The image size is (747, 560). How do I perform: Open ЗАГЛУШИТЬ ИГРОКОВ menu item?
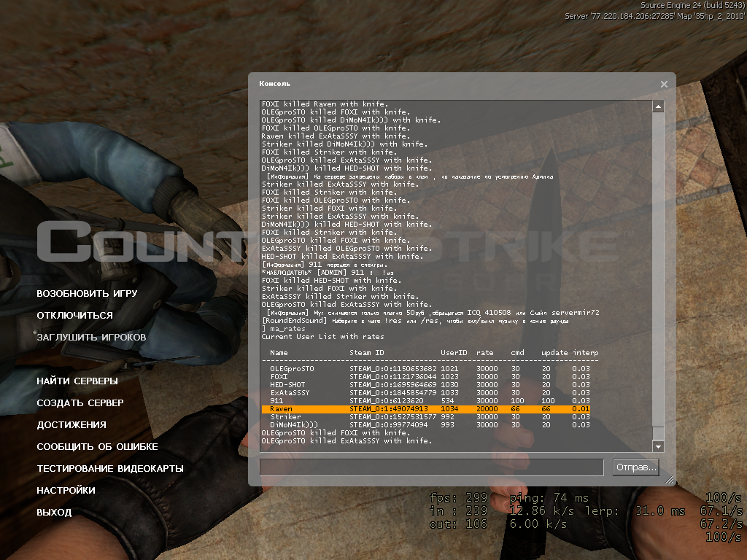91,337
